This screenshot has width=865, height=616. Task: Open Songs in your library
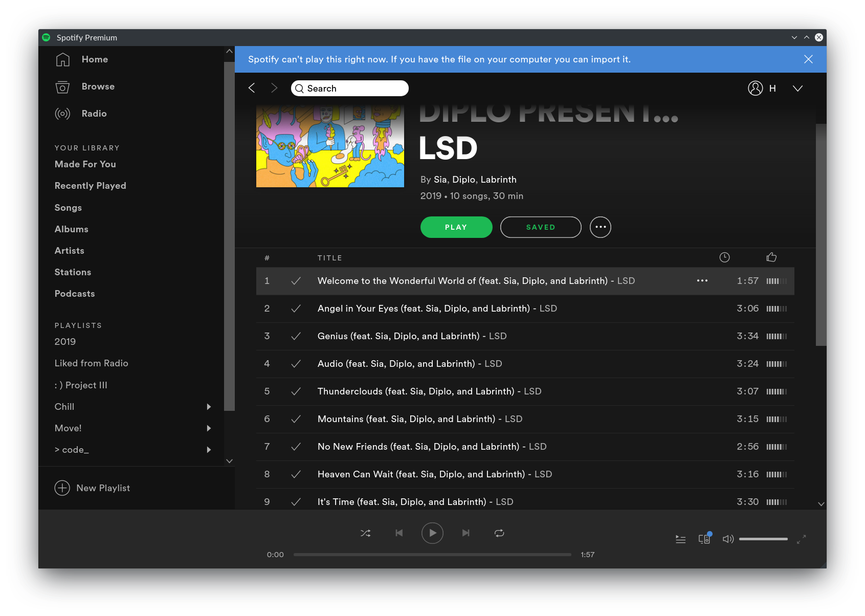point(68,208)
